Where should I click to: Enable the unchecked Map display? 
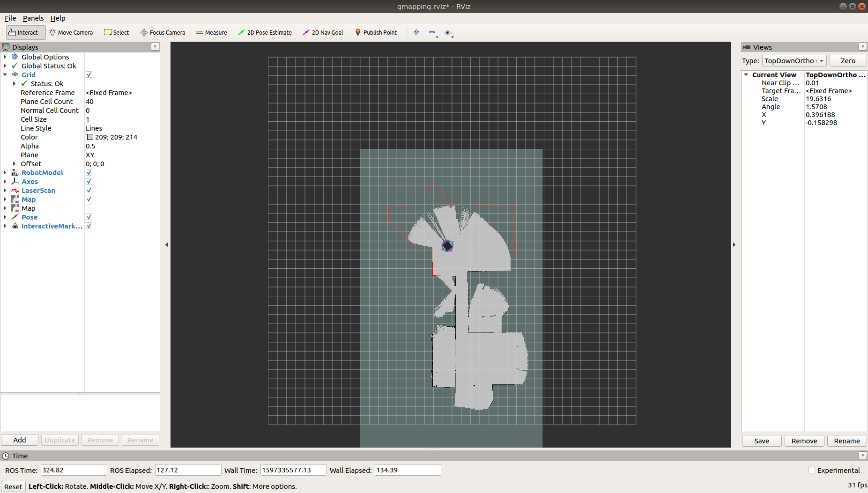click(x=89, y=208)
